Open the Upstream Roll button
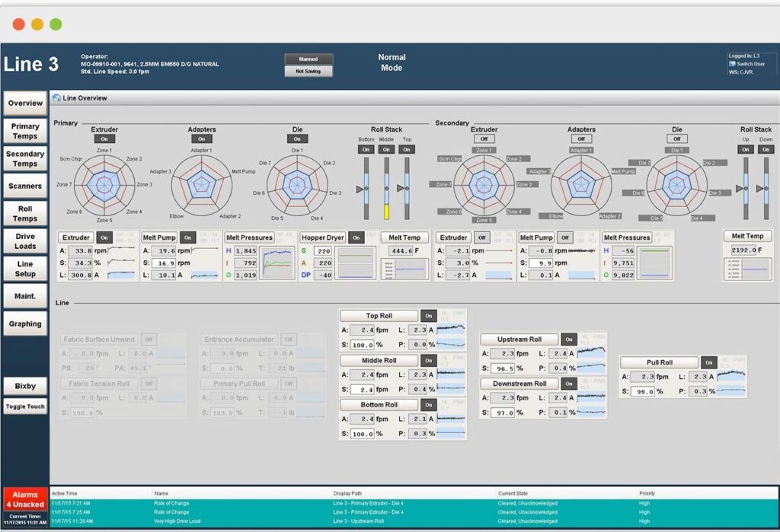The height and width of the screenshot is (532, 780). 519,339
